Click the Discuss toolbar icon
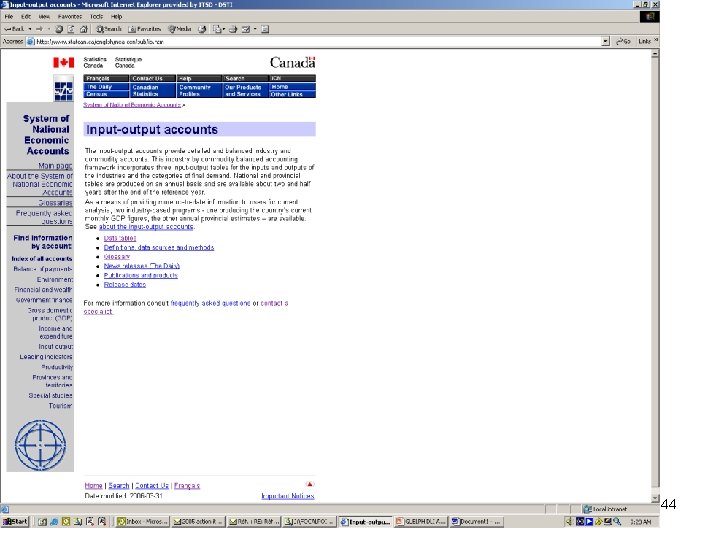 click(265, 29)
